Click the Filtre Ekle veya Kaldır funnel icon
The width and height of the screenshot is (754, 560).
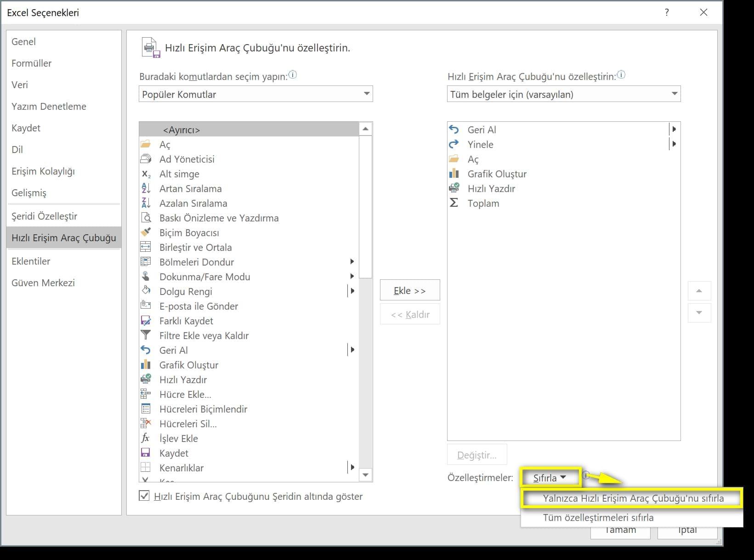coord(146,335)
